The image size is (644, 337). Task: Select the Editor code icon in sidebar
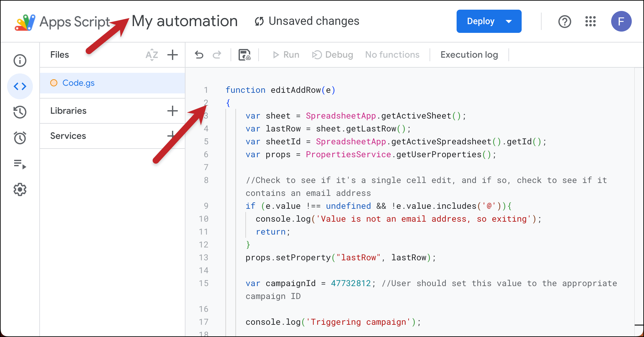[x=20, y=86]
